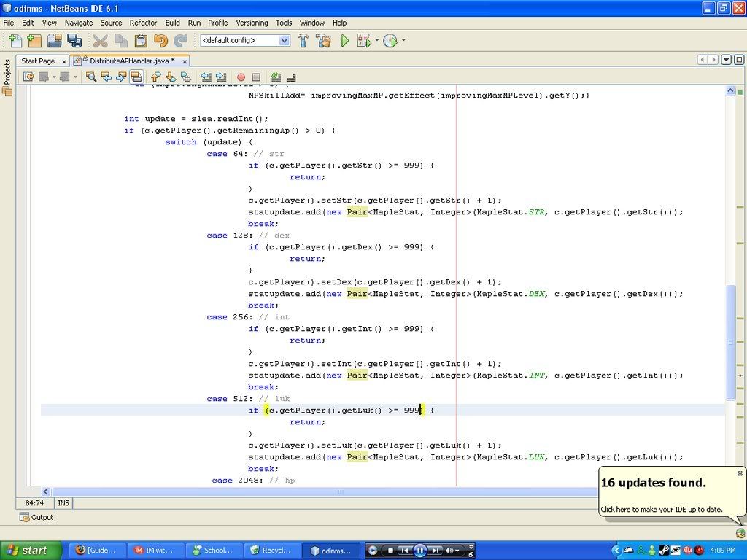Open the default config dropdown
The height and width of the screenshot is (560, 747).
tap(285, 41)
